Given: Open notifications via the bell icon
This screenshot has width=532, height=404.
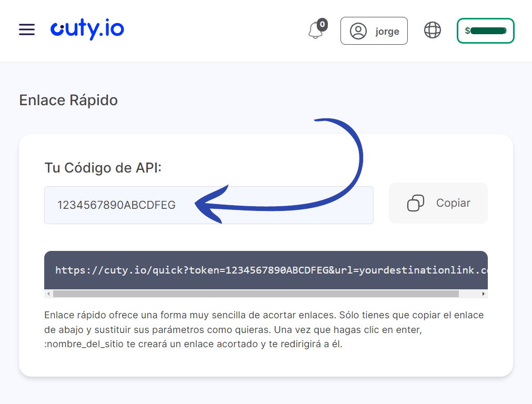Looking at the screenshot, I should 316,32.
